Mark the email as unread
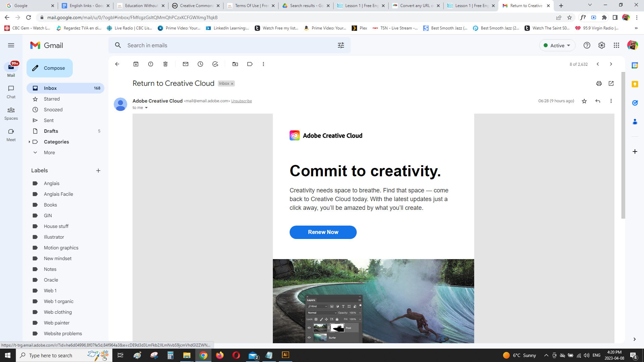The image size is (644, 362). click(x=186, y=64)
